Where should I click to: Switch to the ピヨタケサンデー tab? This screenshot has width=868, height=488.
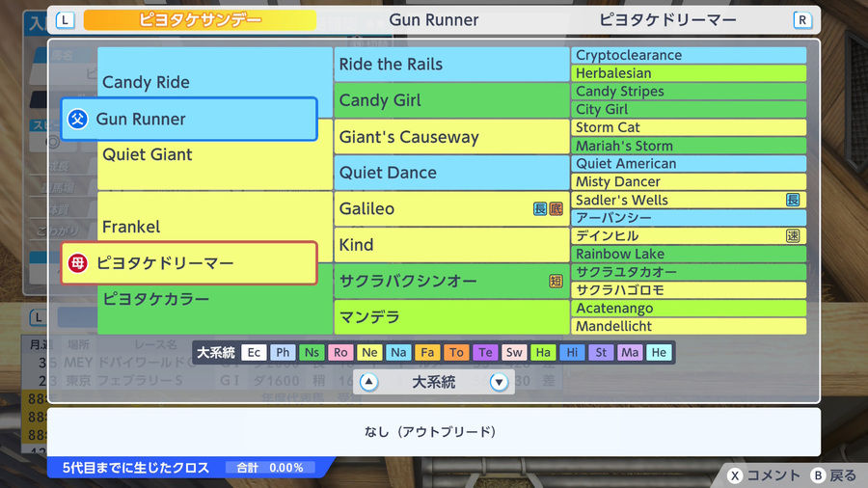[x=200, y=20]
